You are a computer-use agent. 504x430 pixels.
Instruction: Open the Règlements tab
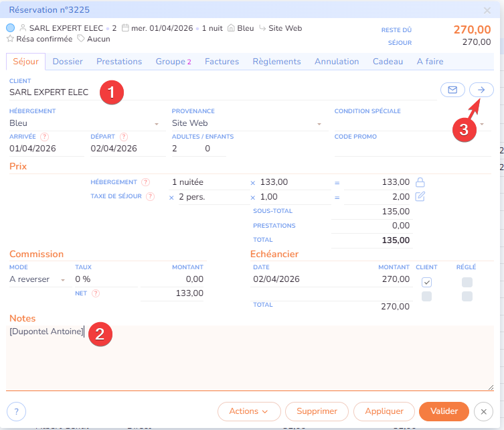coord(276,62)
